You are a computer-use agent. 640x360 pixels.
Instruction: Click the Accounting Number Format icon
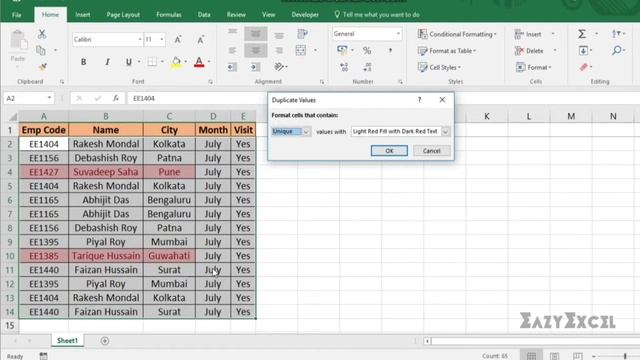tap(342, 50)
